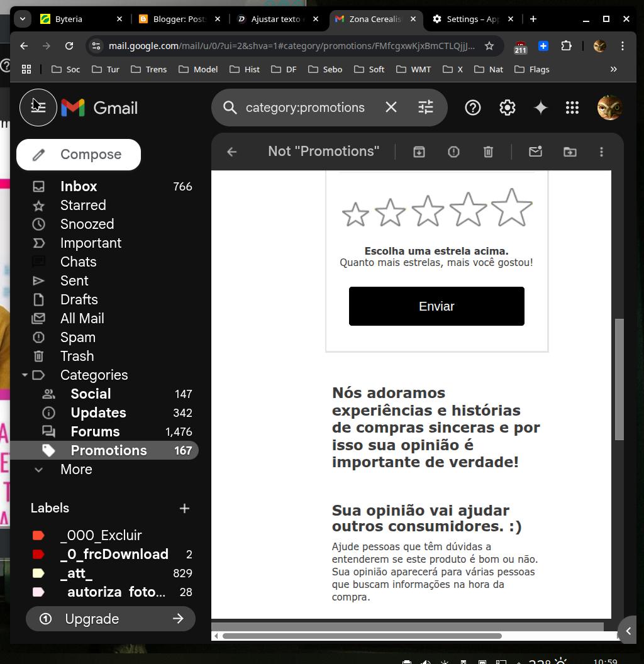Compose a new email
The width and height of the screenshot is (644, 664).
pyautogui.click(x=79, y=155)
